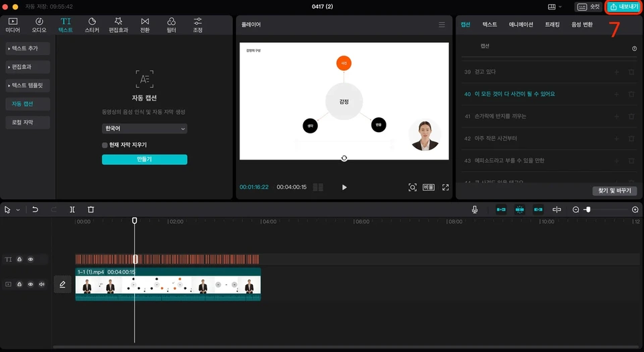Select 자동 캡션 in sidebar
The image size is (644, 352).
(x=28, y=104)
